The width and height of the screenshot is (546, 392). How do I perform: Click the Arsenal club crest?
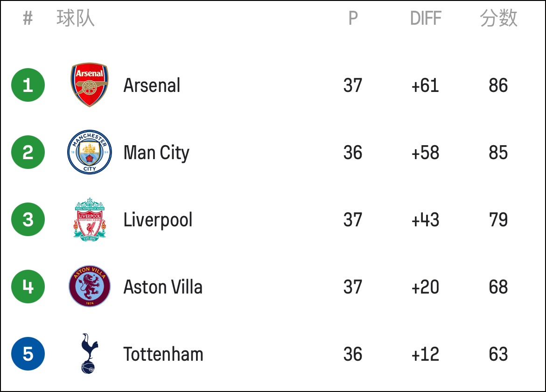click(90, 85)
